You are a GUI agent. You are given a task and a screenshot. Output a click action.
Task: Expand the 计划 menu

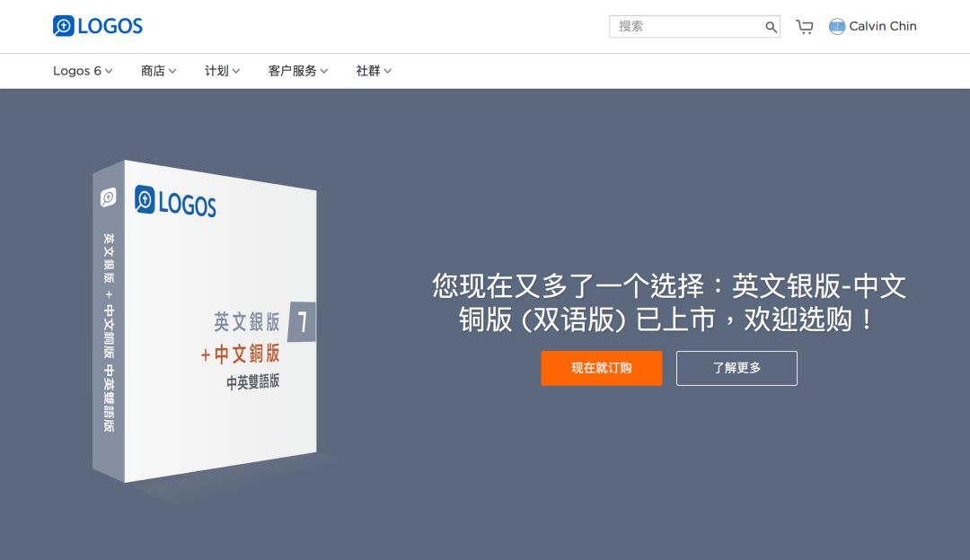click(x=222, y=71)
